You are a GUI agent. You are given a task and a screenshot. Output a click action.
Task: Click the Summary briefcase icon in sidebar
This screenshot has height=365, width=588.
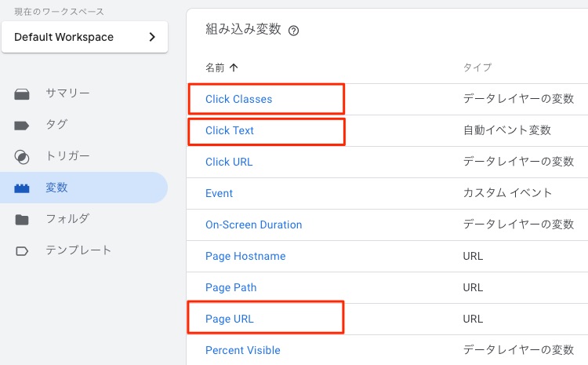point(22,94)
